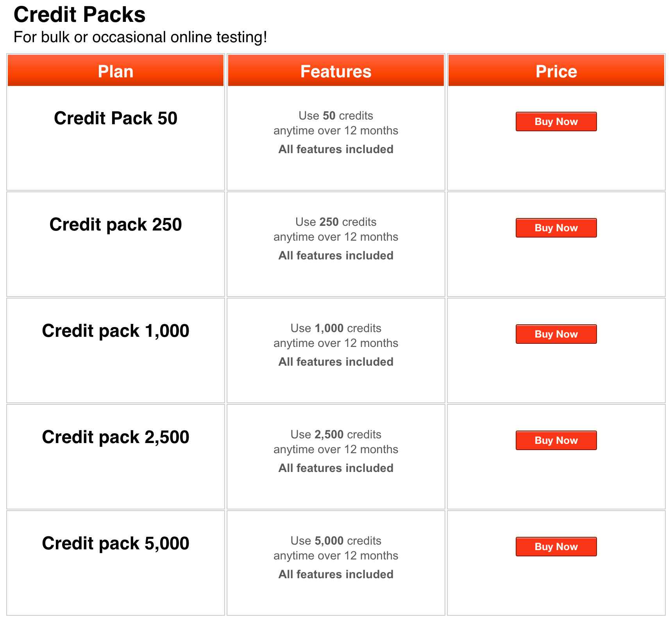Click the 'Use 2,500 credits' feature text

336,434
